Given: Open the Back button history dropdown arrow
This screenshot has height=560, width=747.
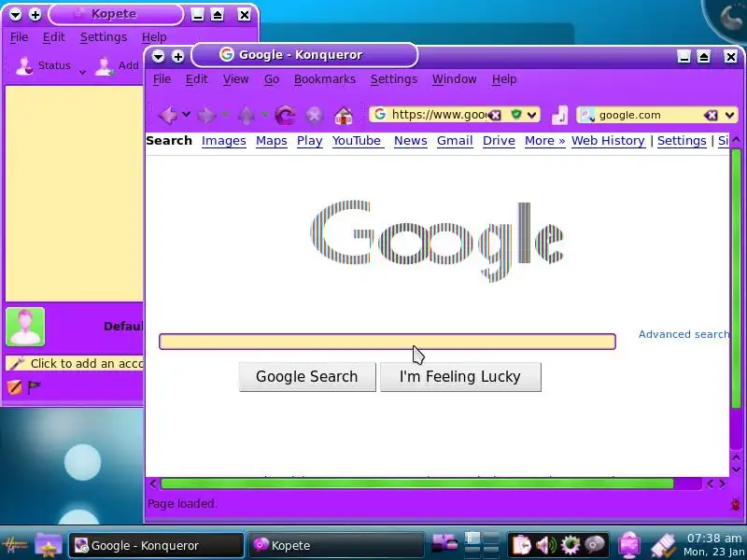Looking at the screenshot, I should 186,114.
